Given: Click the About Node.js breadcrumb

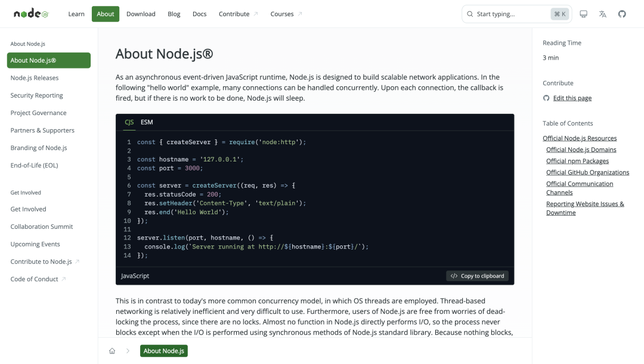Looking at the screenshot, I should [x=164, y=351].
